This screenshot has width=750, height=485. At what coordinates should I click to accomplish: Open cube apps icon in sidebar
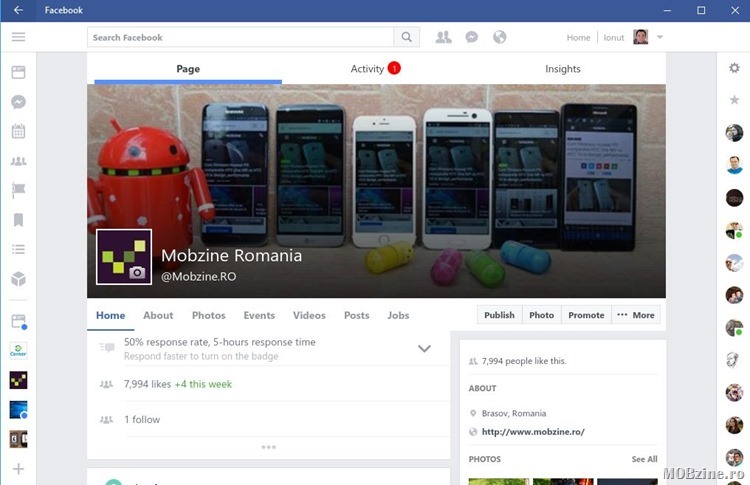(x=18, y=279)
